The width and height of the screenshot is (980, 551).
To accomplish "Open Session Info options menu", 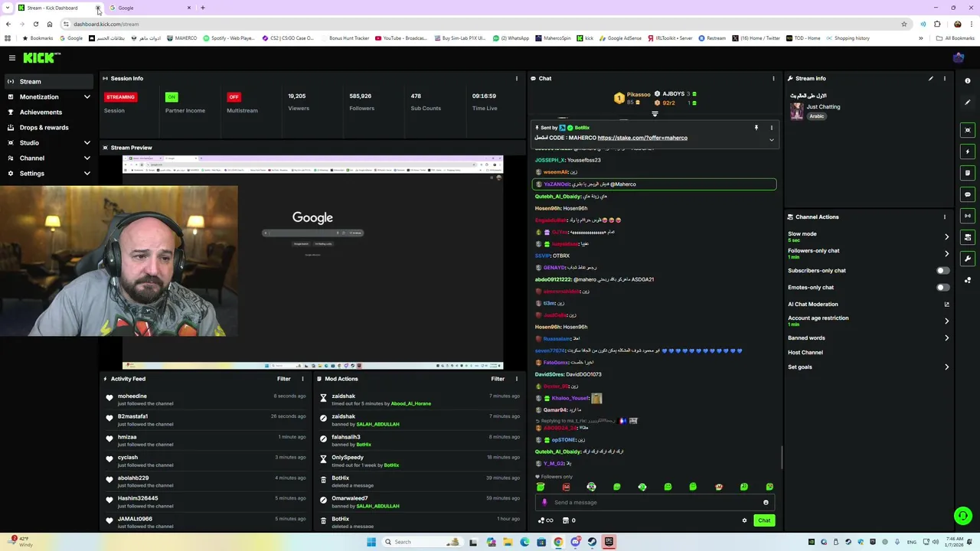I will pos(516,78).
